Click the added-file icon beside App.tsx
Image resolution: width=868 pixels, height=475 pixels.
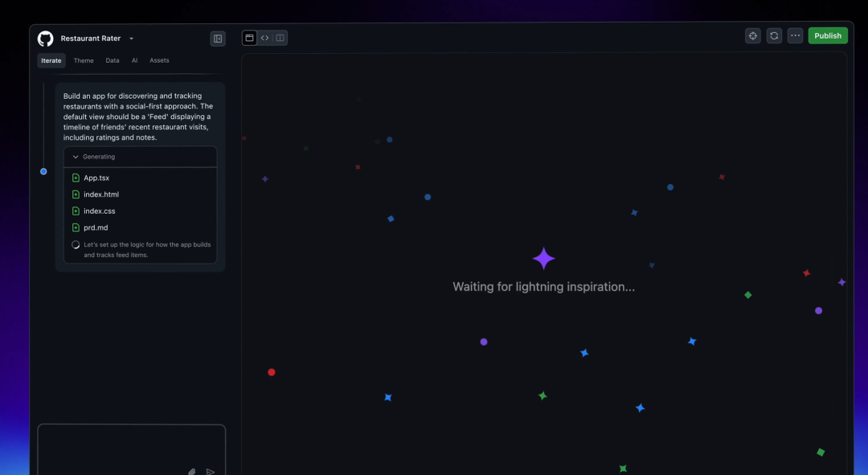(76, 178)
